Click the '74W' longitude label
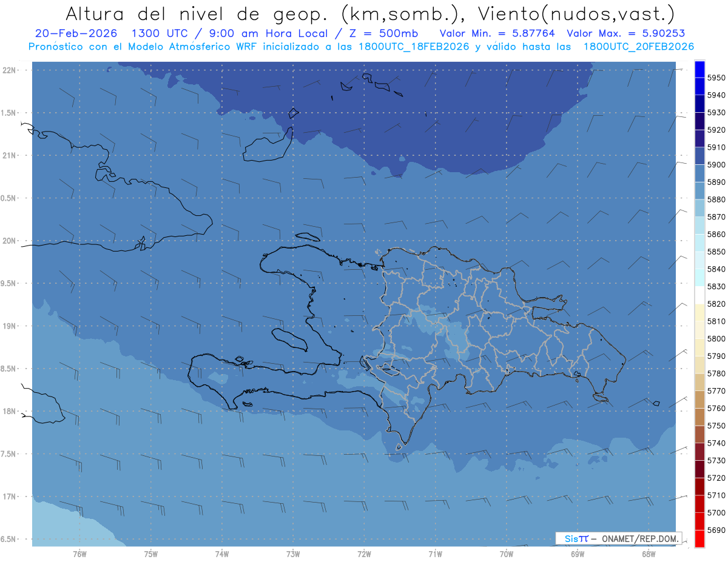This screenshot has width=728, height=562. 222,554
